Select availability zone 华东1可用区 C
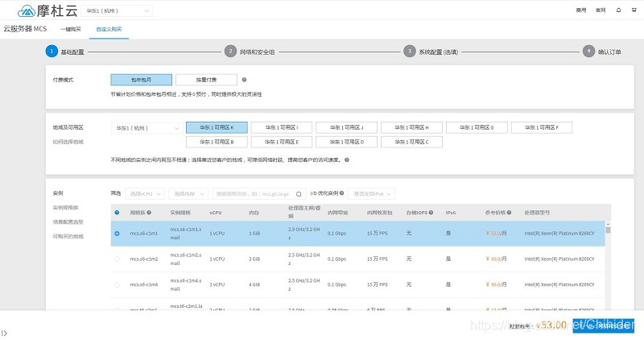Image resolution: width=644 pixels, height=340 pixels. [x=411, y=142]
